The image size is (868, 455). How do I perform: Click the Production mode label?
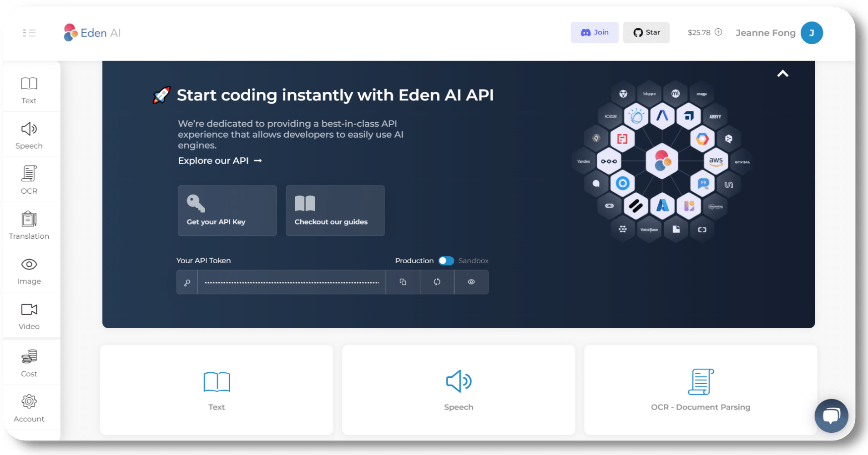[x=414, y=260]
